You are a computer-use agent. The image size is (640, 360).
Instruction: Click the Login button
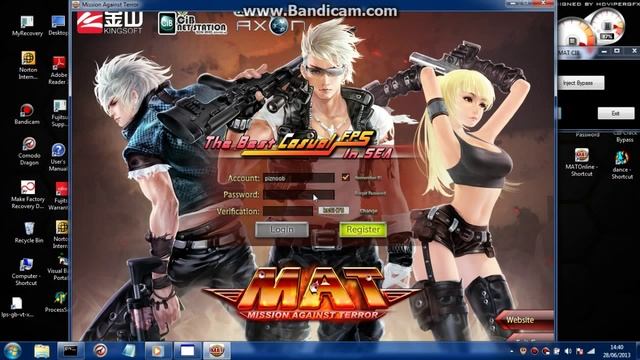(x=282, y=229)
